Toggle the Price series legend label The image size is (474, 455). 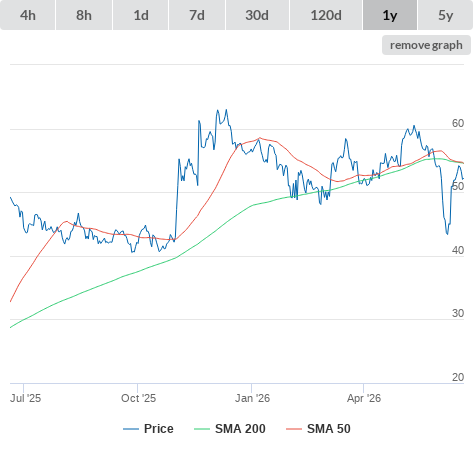coord(159,429)
